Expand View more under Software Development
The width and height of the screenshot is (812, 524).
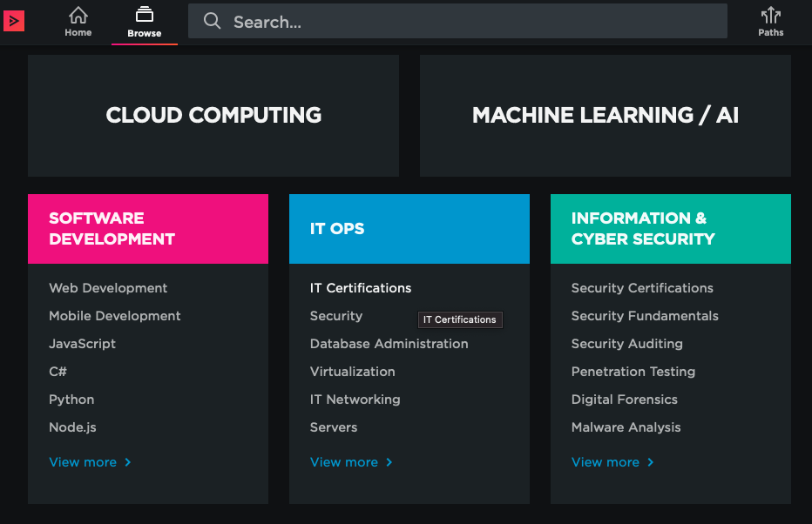[83, 462]
